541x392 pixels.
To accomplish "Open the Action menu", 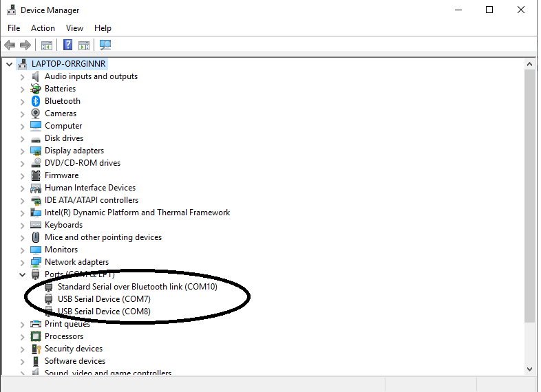I will tap(43, 28).
